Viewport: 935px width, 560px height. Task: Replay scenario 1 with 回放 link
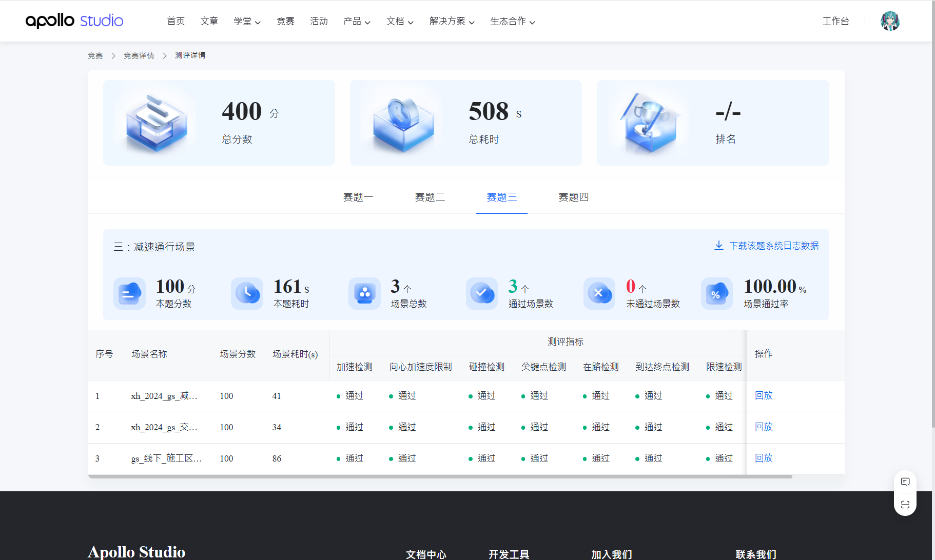tap(764, 395)
